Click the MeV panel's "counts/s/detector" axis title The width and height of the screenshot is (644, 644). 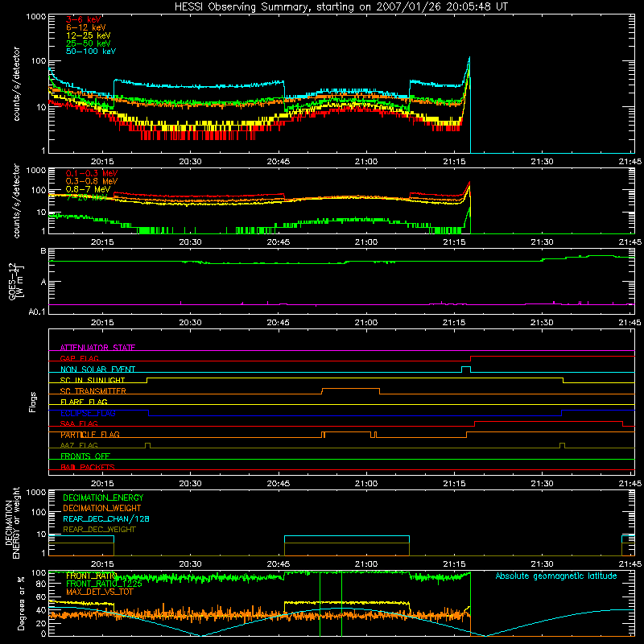click(x=16, y=200)
